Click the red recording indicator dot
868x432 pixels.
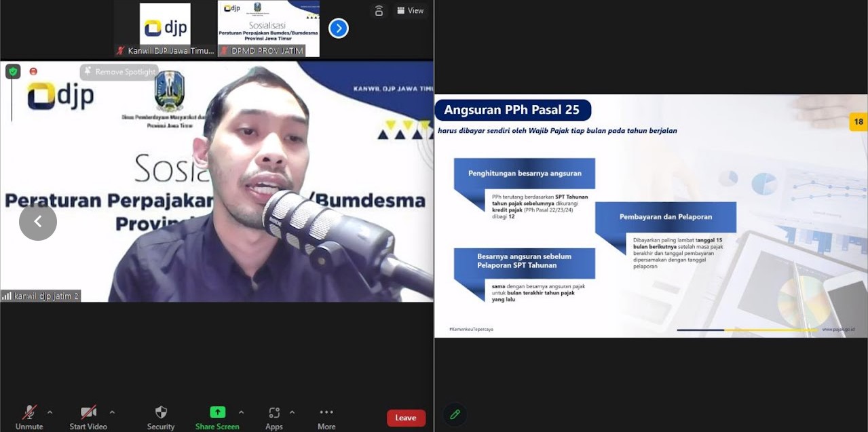[33, 71]
